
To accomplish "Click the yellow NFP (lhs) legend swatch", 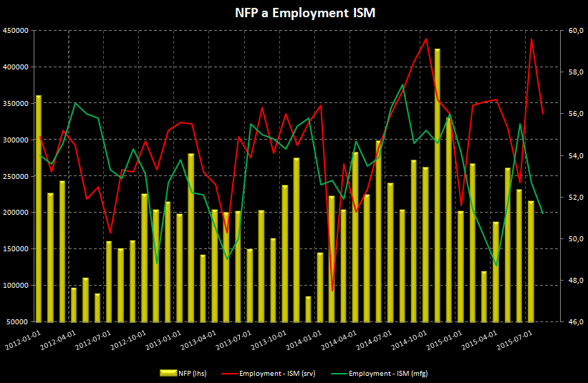I will [167, 373].
